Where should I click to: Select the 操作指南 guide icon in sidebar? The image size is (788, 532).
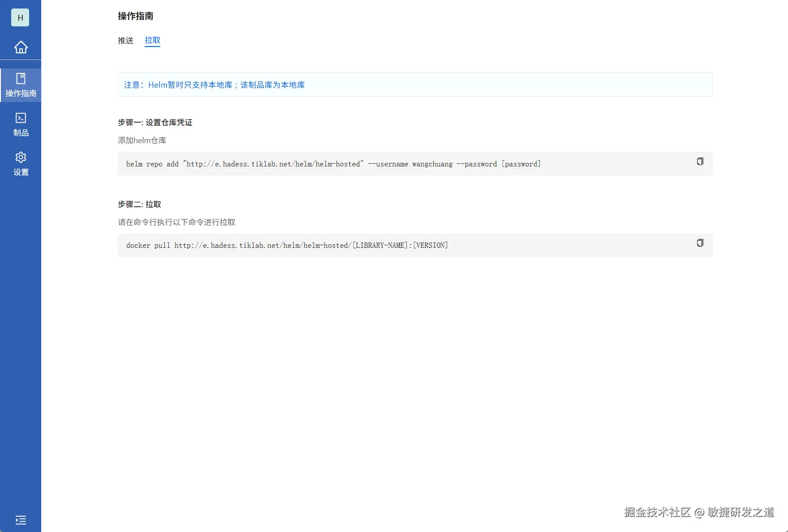pos(21,79)
